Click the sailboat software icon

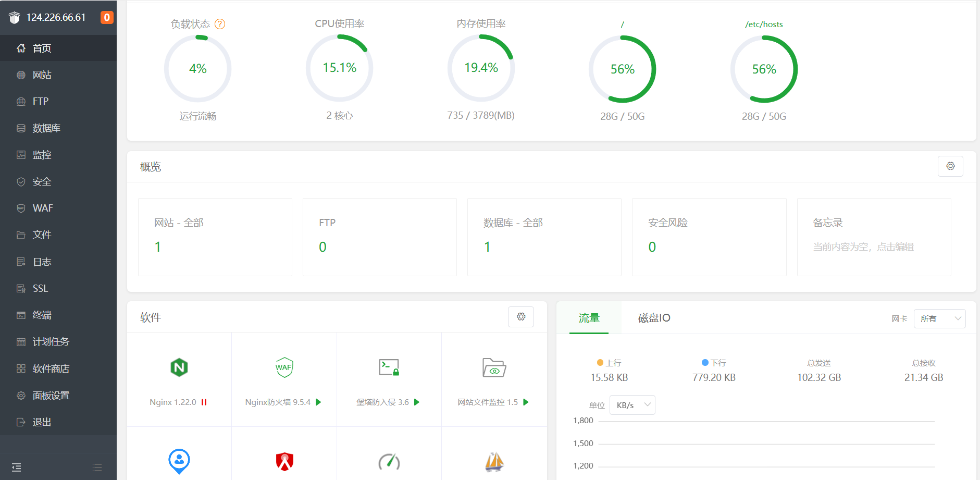[494, 462]
